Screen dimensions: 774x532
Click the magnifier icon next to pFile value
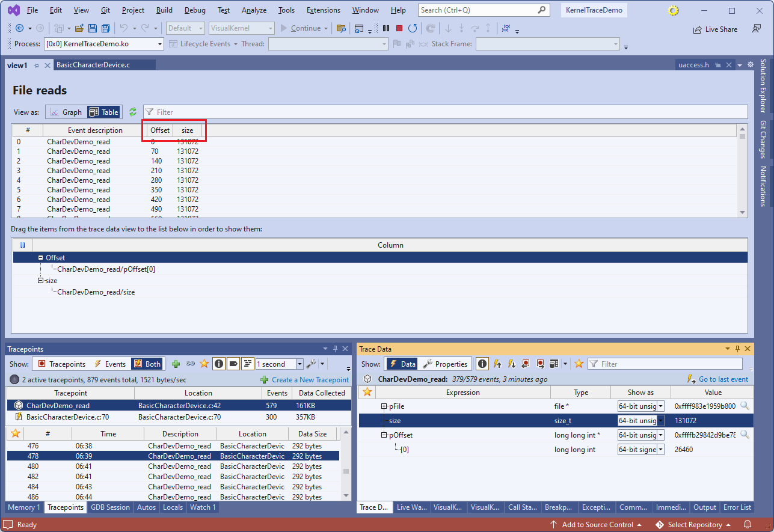coord(745,406)
